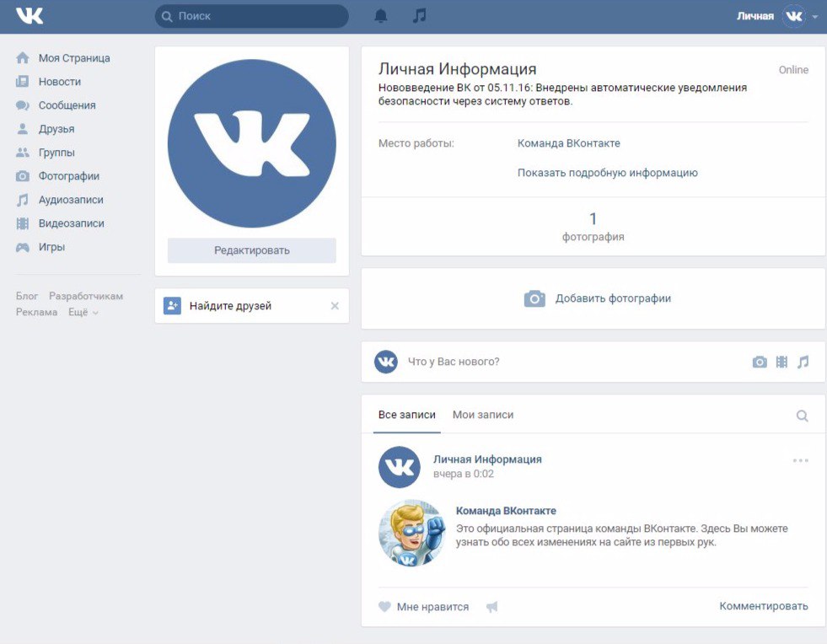The image size is (827, 644).
Task: Open the 1 фотография counter
Action: click(593, 226)
